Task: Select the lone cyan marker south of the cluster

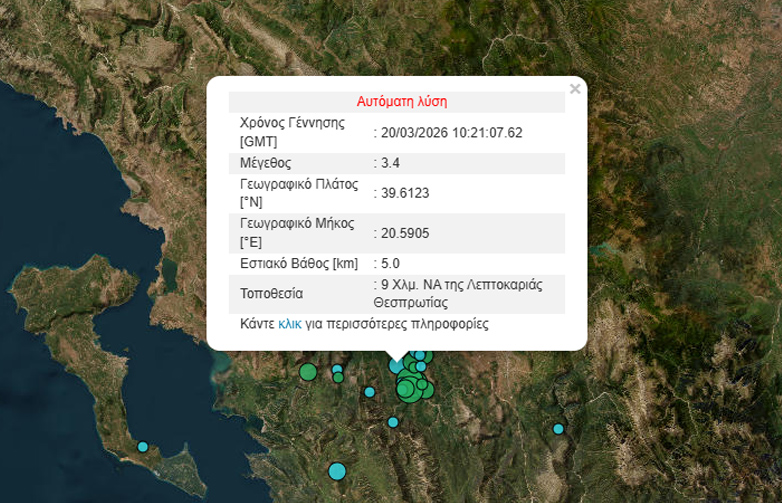Action: click(393, 422)
